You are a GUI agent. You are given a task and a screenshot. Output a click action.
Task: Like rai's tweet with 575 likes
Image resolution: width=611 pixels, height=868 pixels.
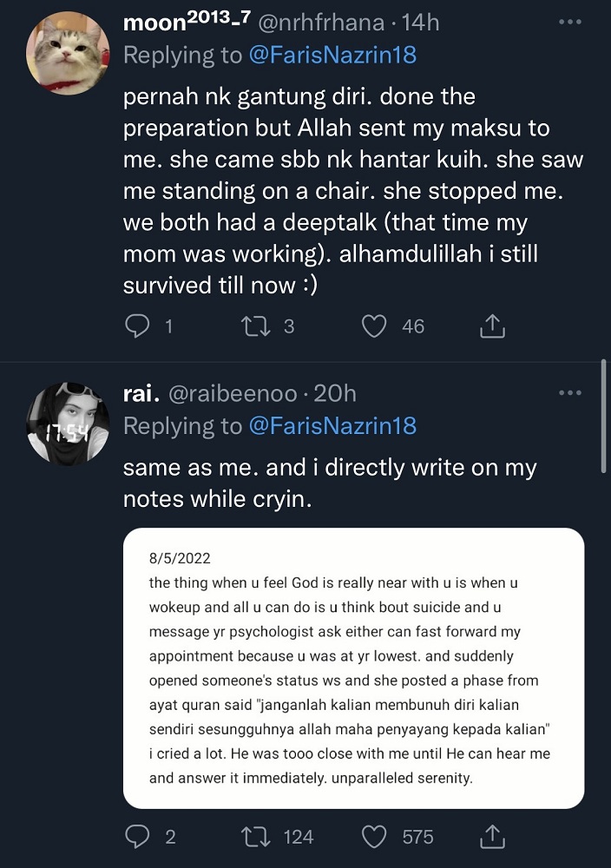[374, 837]
